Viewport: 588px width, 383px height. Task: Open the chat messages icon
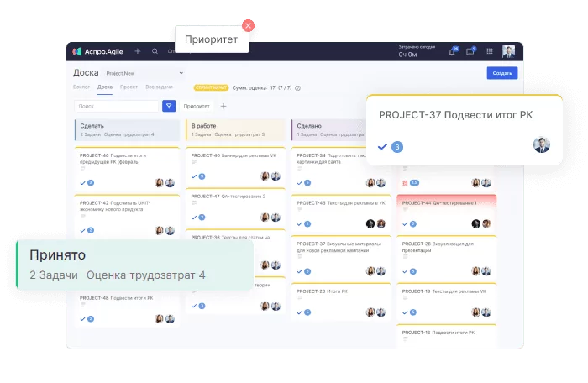pos(470,51)
